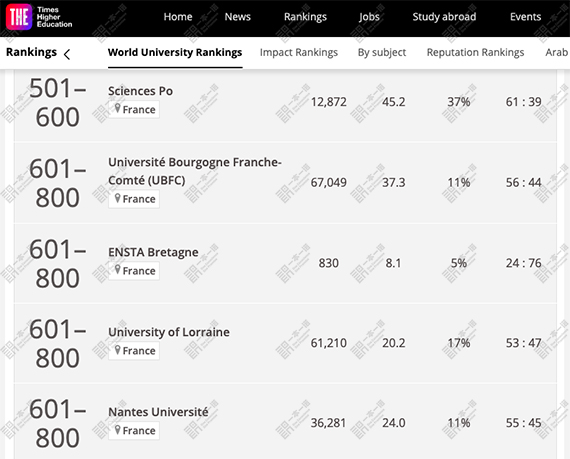Open the Sciences Po university link

140,91
